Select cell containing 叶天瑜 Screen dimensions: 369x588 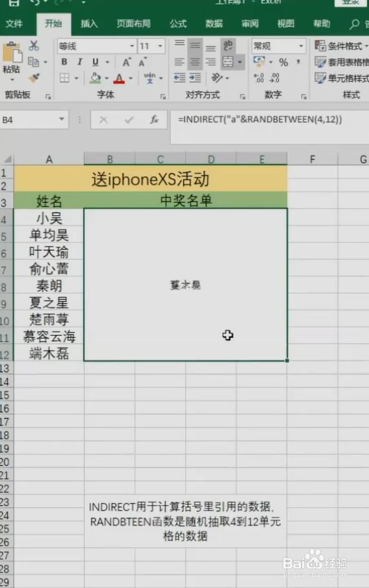pos(49,252)
